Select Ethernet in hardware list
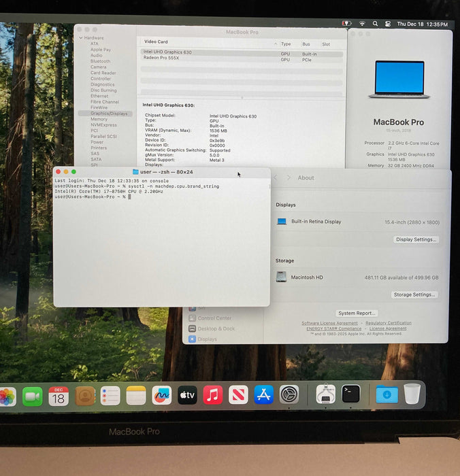The width and height of the screenshot is (460, 476). [x=99, y=96]
